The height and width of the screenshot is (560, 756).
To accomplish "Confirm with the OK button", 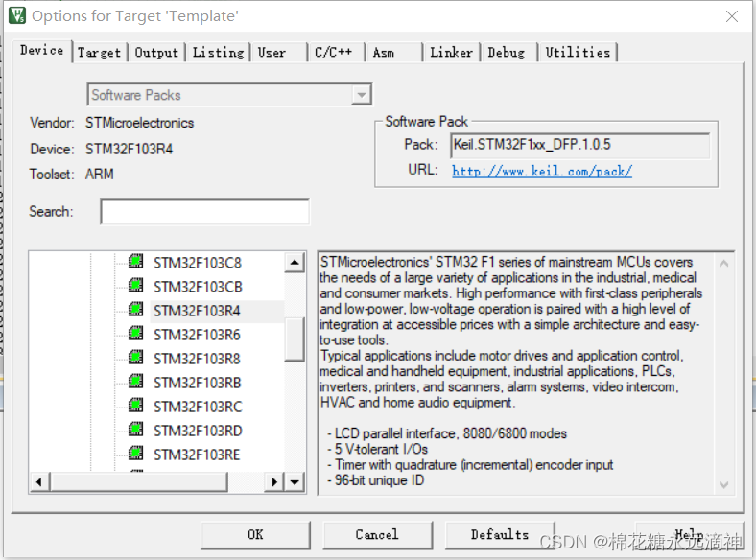I will (x=255, y=534).
